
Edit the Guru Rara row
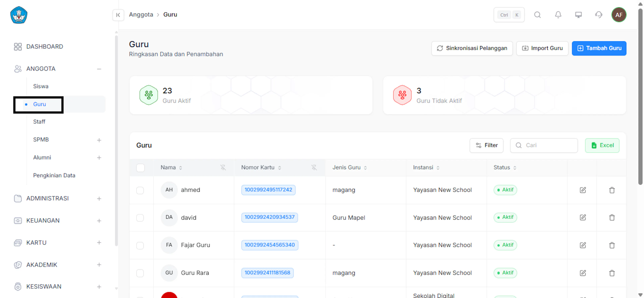(x=582, y=273)
